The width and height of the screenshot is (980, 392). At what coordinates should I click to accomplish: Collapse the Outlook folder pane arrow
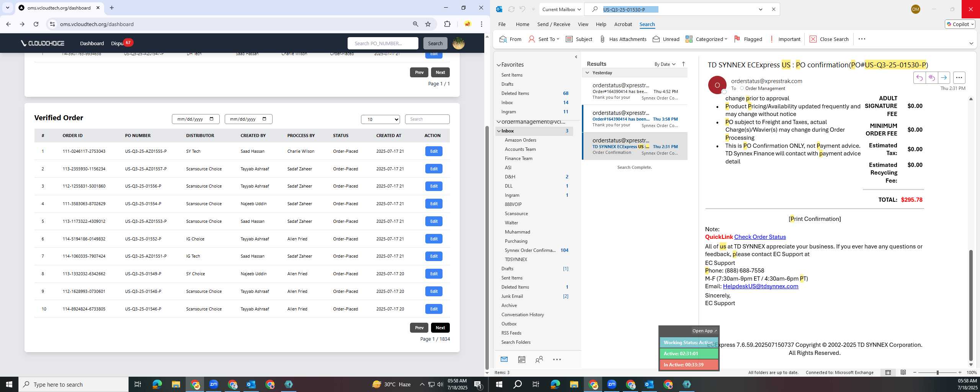coord(576,57)
